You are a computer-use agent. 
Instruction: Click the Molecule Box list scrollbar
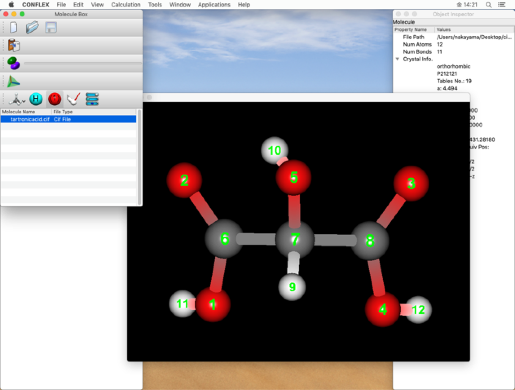(x=139, y=157)
